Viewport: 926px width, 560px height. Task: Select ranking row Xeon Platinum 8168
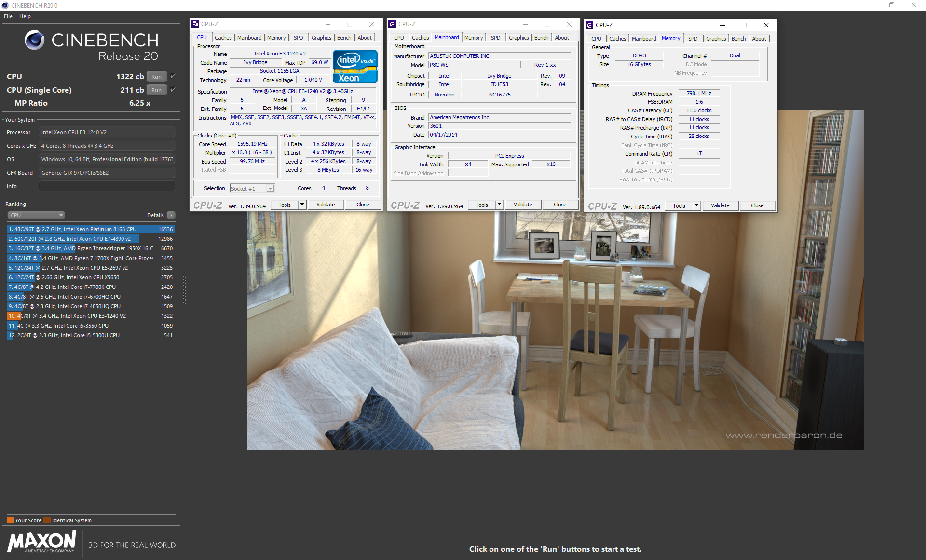point(91,229)
